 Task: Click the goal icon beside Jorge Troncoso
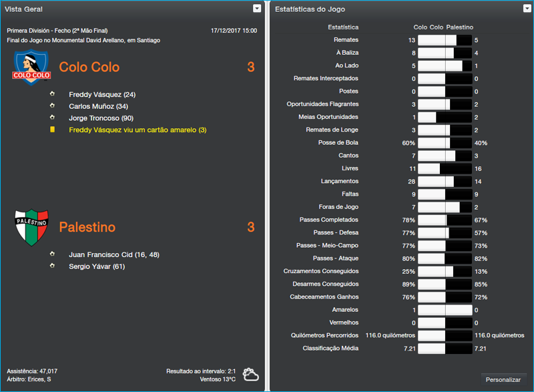(53, 118)
